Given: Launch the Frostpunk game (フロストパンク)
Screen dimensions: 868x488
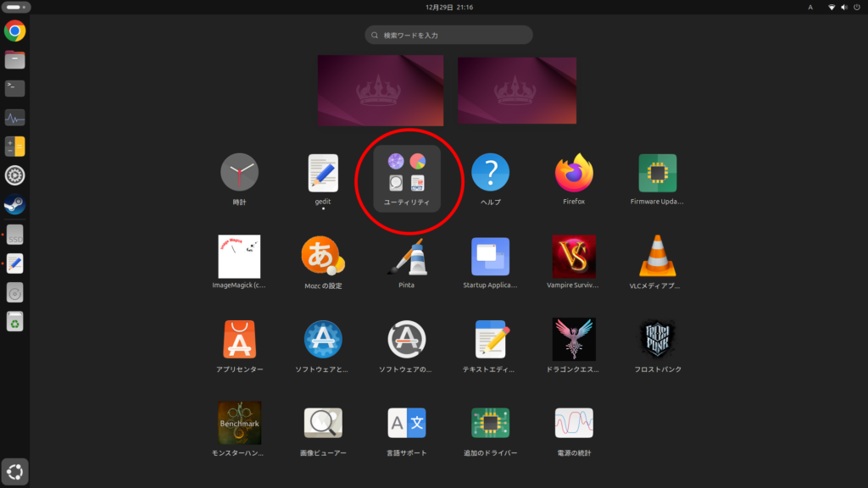Looking at the screenshot, I should point(657,340).
